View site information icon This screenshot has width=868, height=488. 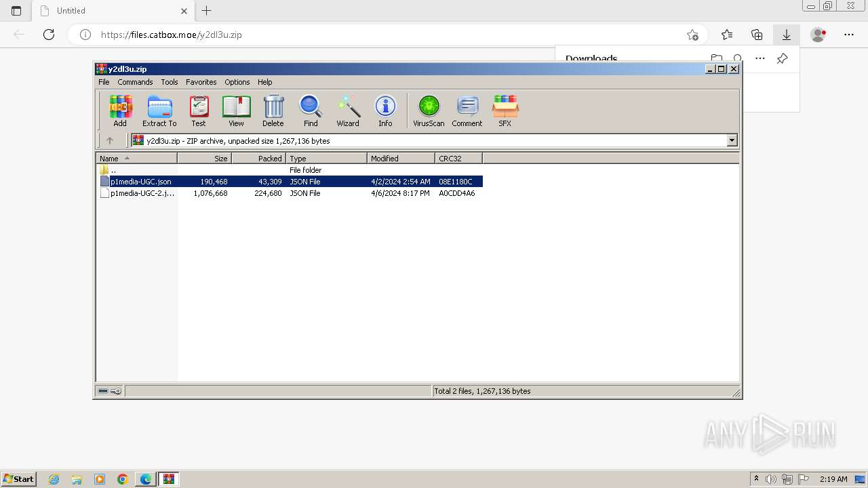(85, 35)
